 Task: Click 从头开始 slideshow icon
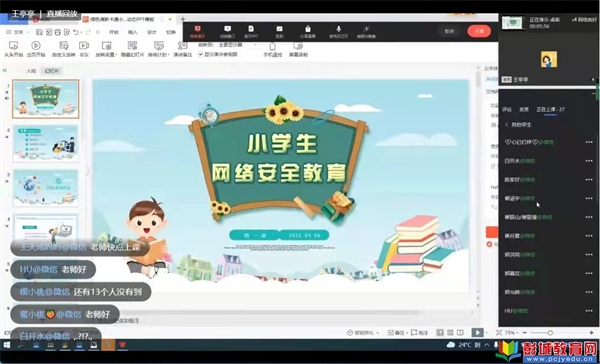pos(13,46)
